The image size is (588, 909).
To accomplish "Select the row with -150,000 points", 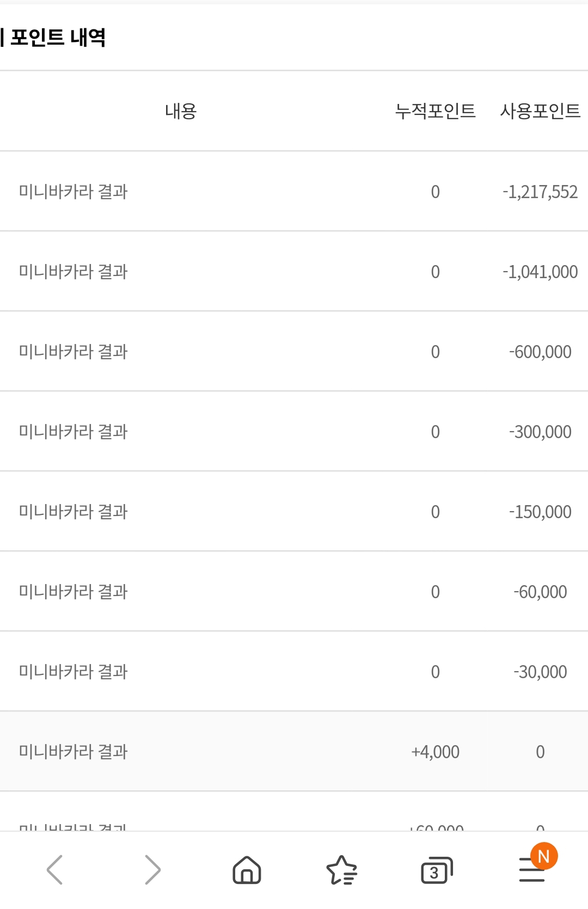I will (294, 511).
